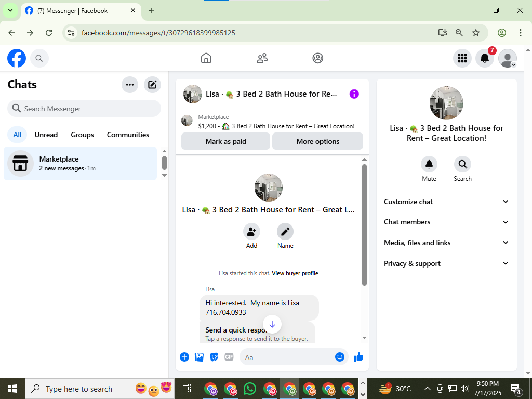Click the listing photo in info panel
The height and width of the screenshot is (399, 532).
point(446,103)
